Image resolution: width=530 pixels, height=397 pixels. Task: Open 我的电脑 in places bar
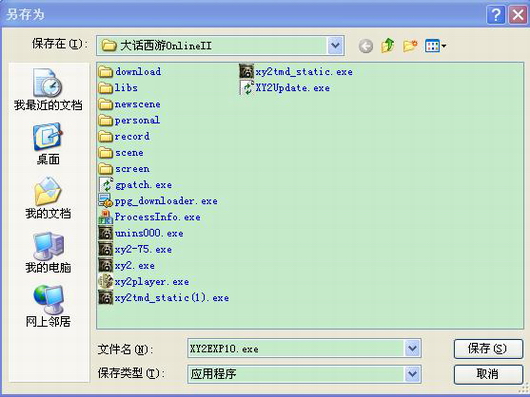click(48, 252)
